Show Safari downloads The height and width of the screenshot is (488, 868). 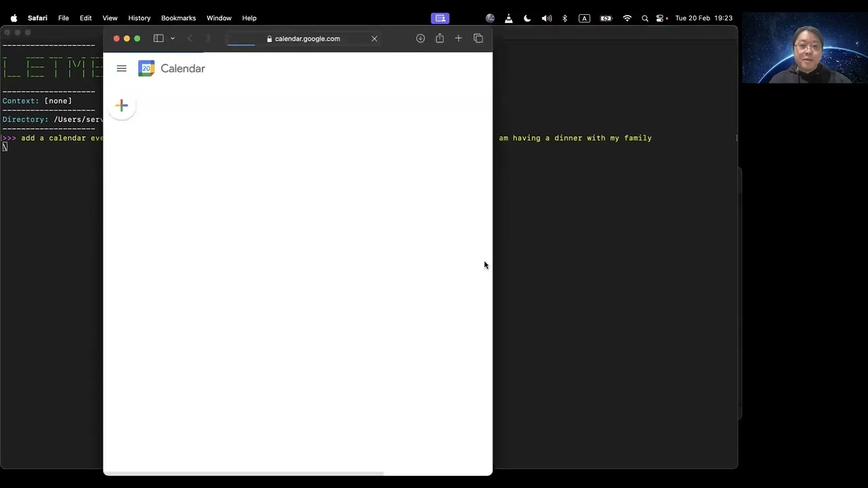coord(420,39)
